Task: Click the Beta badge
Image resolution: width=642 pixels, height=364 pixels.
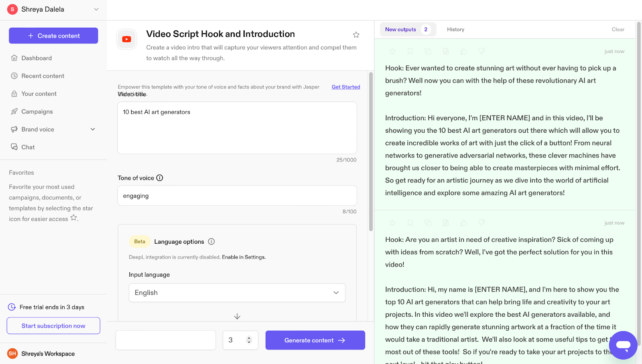Action: click(x=140, y=242)
